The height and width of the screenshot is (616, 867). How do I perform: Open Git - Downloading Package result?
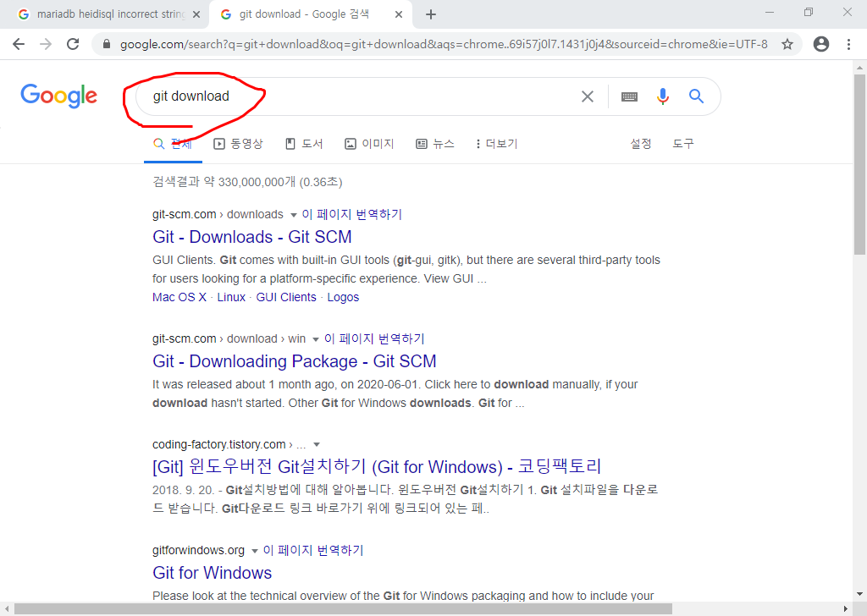coord(294,361)
